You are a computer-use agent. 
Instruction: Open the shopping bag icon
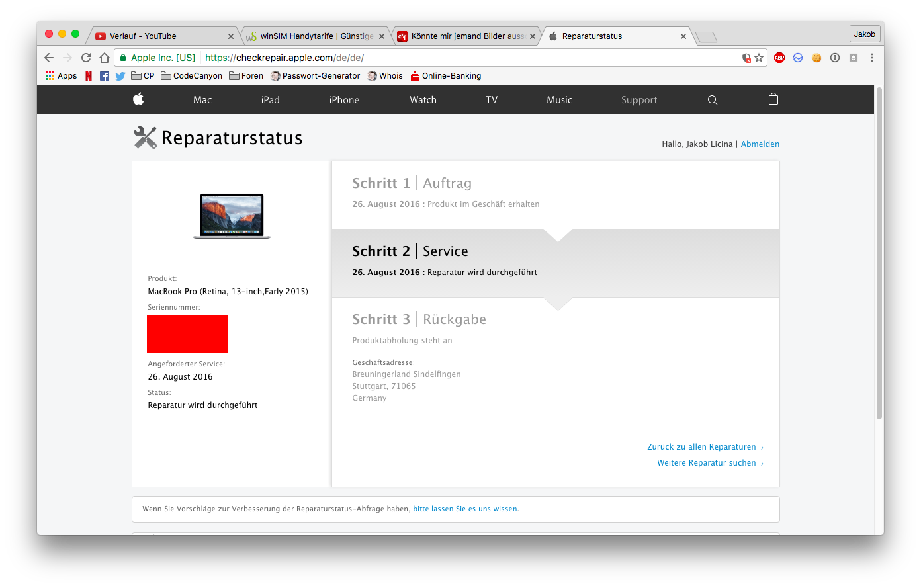point(773,99)
